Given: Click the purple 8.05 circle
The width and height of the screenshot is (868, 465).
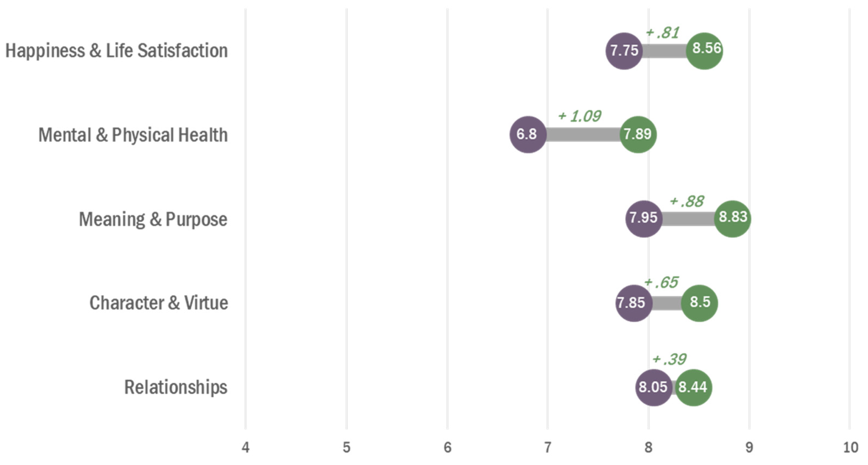Looking at the screenshot, I should (x=654, y=387).
